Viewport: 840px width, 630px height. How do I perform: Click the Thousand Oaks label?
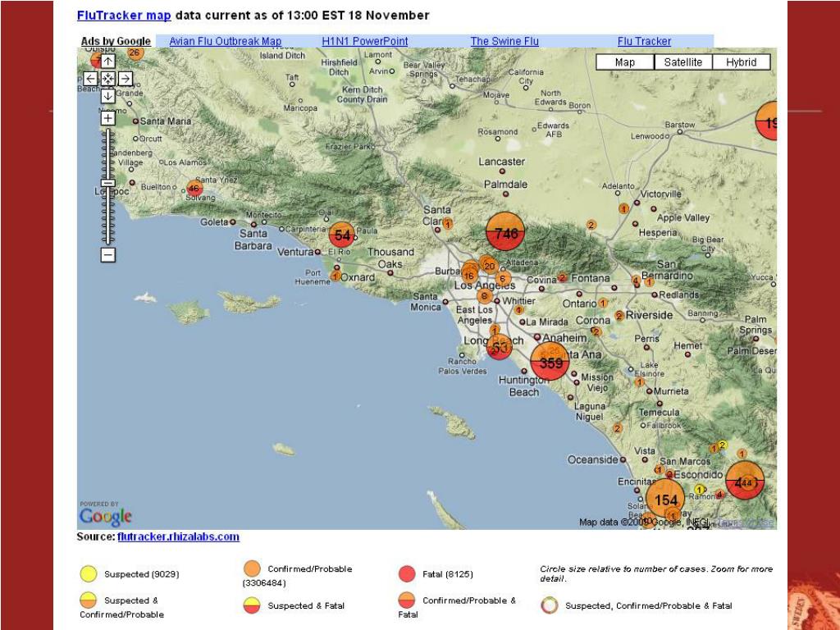coord(390,258)
